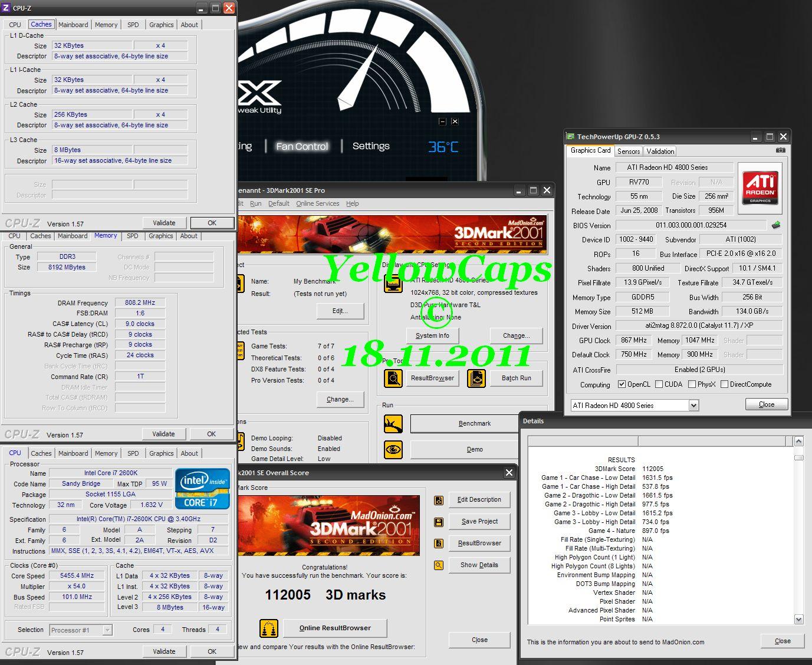
Task: Click the icon beside Online ResultBrowser button
Action: (x=269, y=628)
